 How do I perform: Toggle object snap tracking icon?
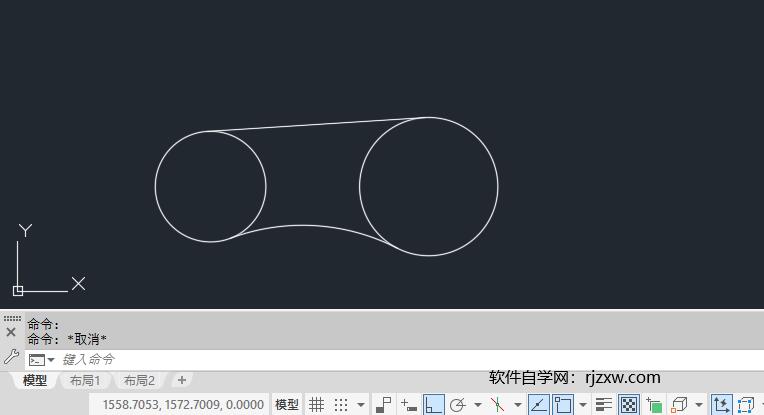tap(538, 405)
